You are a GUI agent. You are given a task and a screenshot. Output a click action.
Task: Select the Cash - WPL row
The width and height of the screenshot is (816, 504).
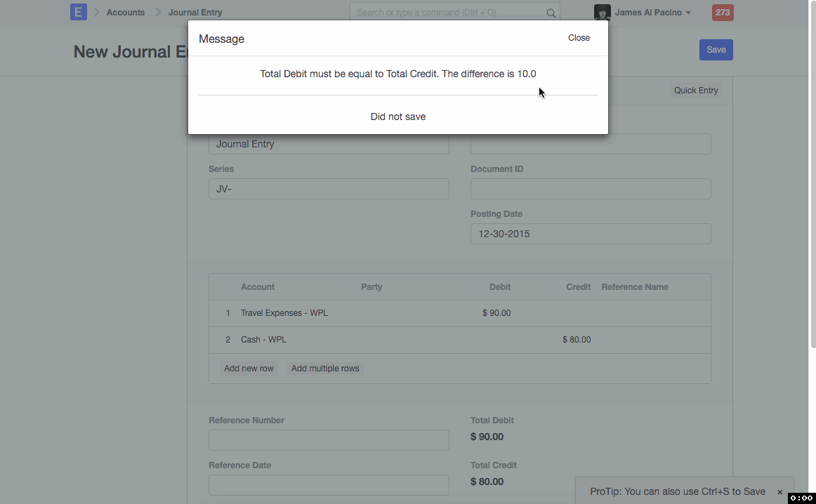click(263, 340)
